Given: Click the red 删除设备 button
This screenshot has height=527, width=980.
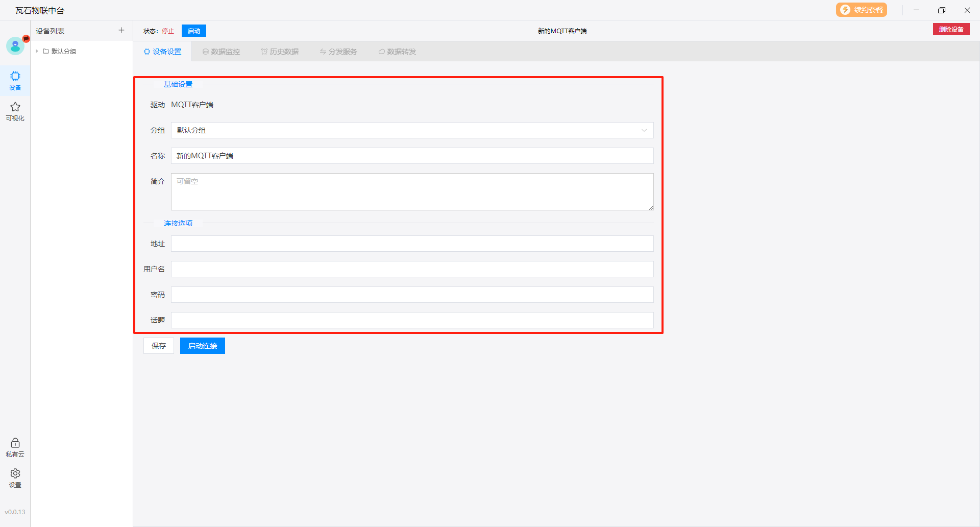Looking at the screenshot, I should coord(951,30).
